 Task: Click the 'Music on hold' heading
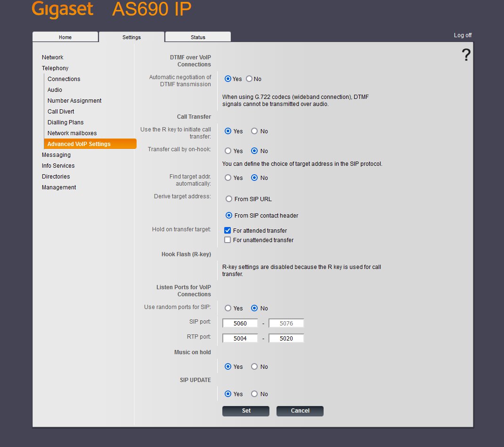193,352
